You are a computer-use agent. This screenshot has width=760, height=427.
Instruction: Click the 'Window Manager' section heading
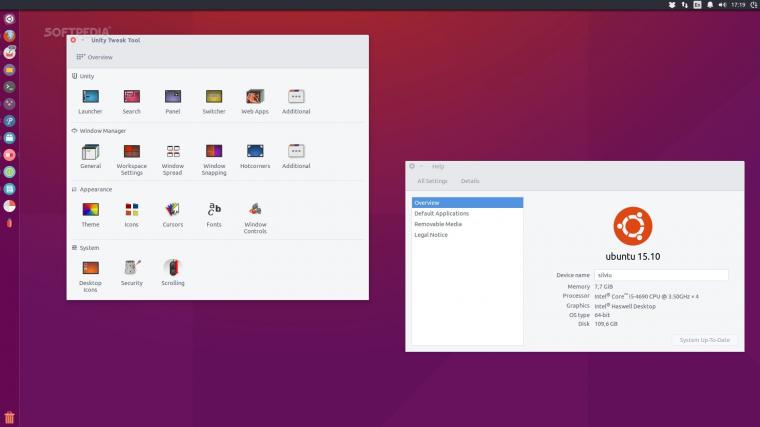(102, 131)
